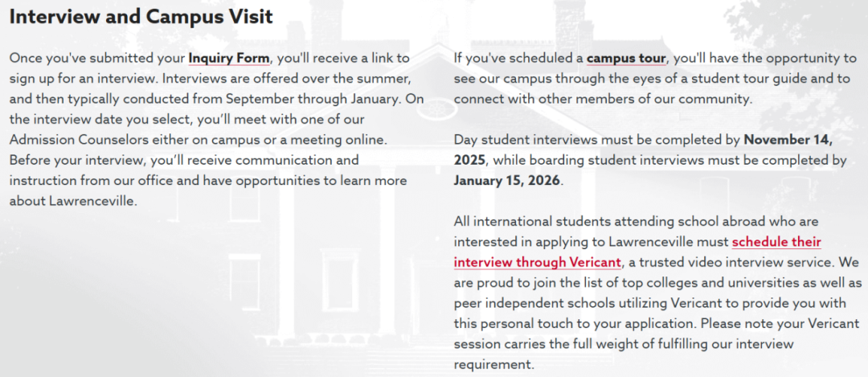Follow the campus tour link
The height and width of the screenshot is (377, 868).
[626, 58]
